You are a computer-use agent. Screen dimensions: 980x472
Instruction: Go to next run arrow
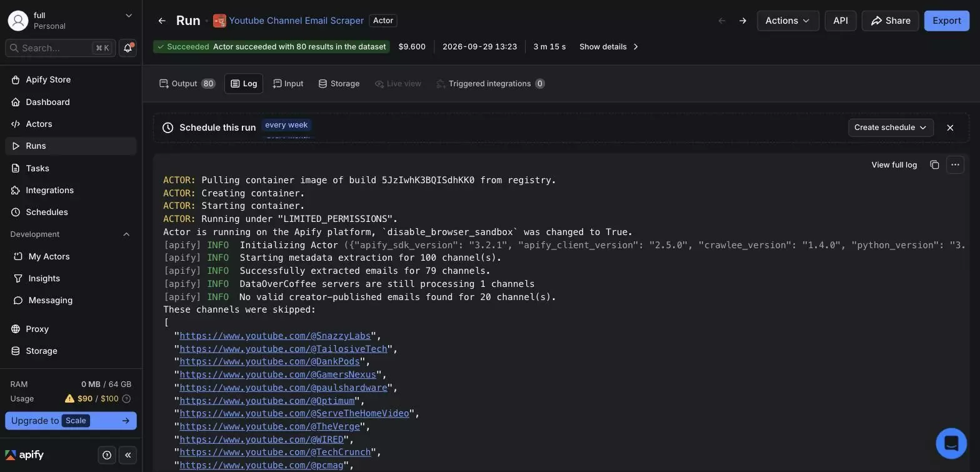coord(742,21)
